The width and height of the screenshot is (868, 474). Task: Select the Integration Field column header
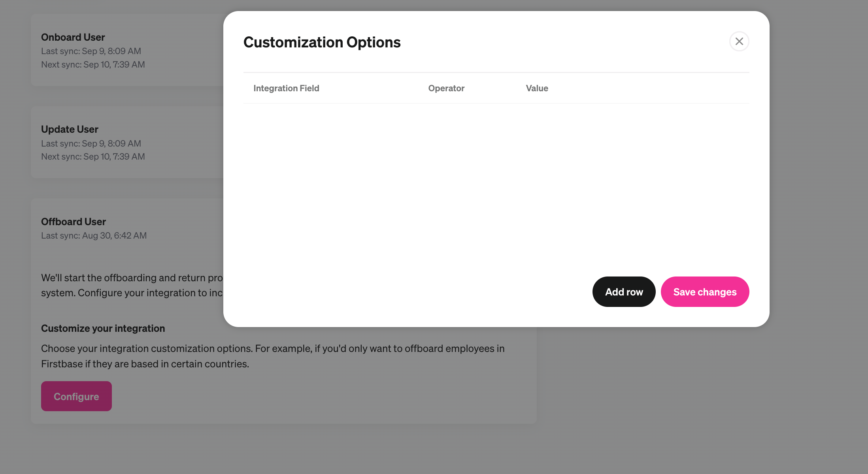click(x=286, y=88)
